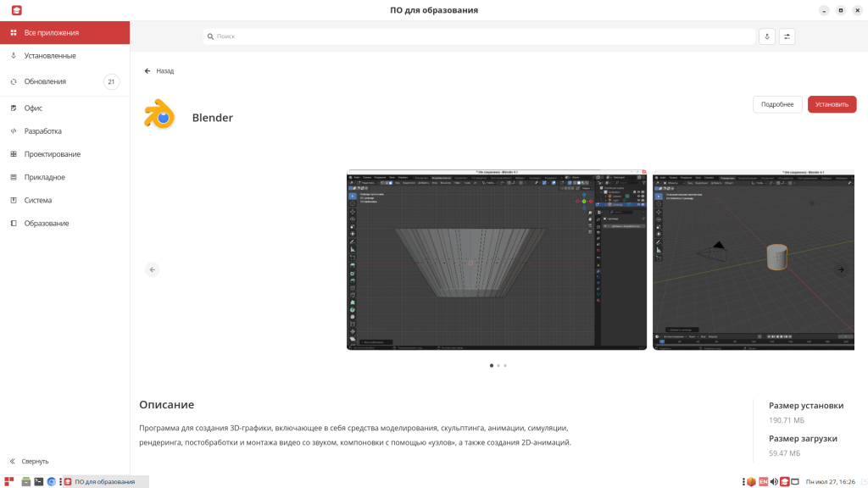
Task: Click the Размер загрузки label
Action: point(803,438)
